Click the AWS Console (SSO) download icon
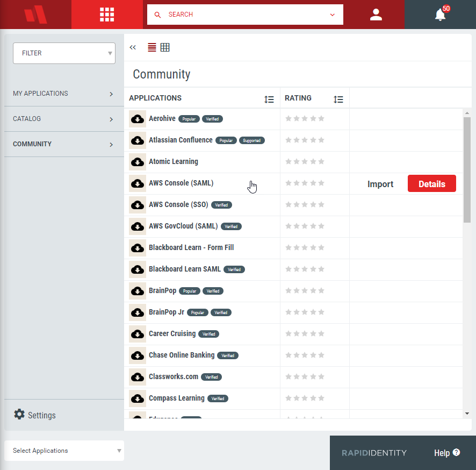 point(138,205)
